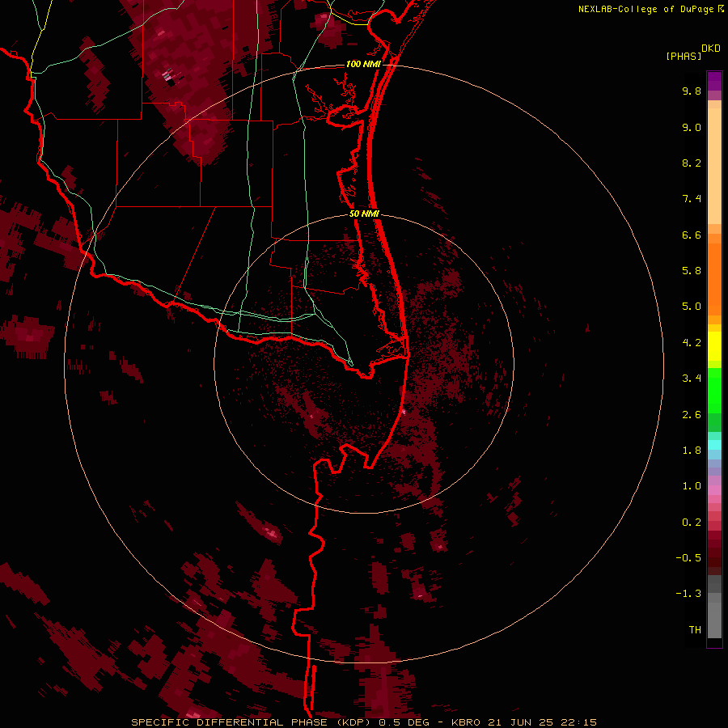The width and height of the screenshot is (728, 728).
Task: Click the TH threshold label on the scale
Action: coord(695,630)
